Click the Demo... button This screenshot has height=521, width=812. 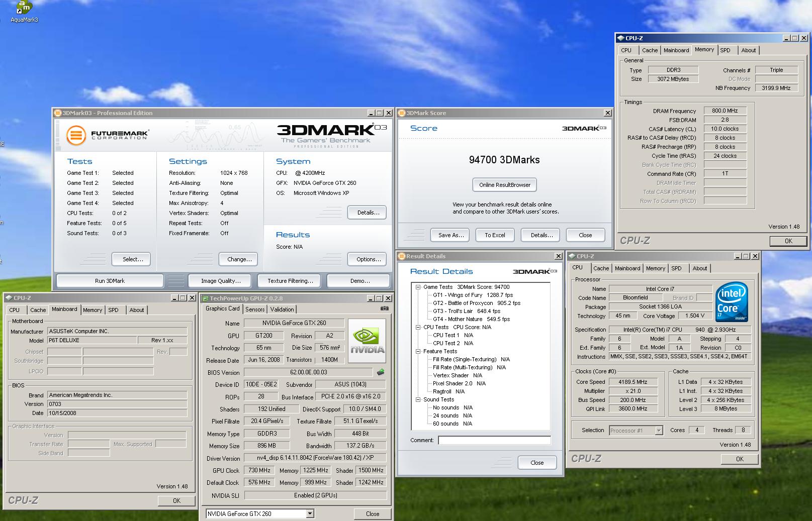[359, 281]
